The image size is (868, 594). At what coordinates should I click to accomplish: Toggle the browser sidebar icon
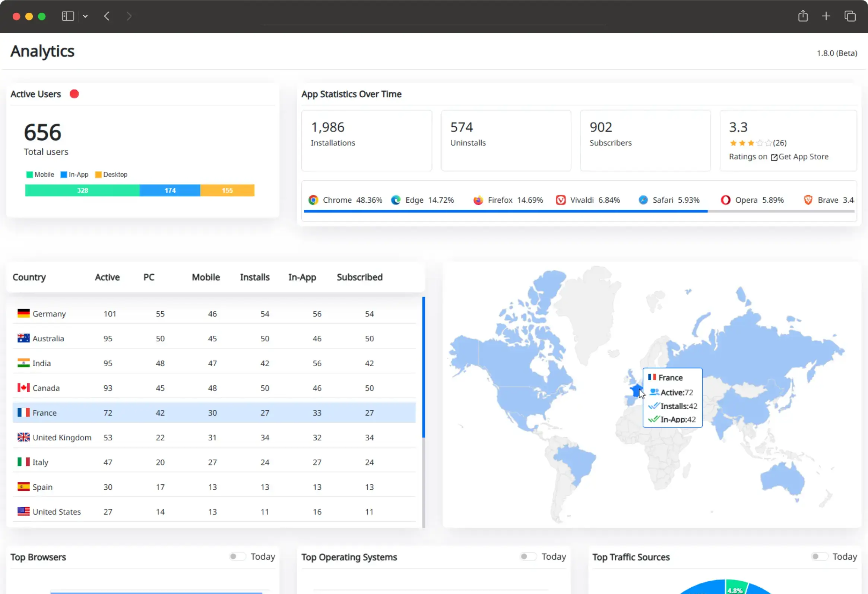[67, 16]
